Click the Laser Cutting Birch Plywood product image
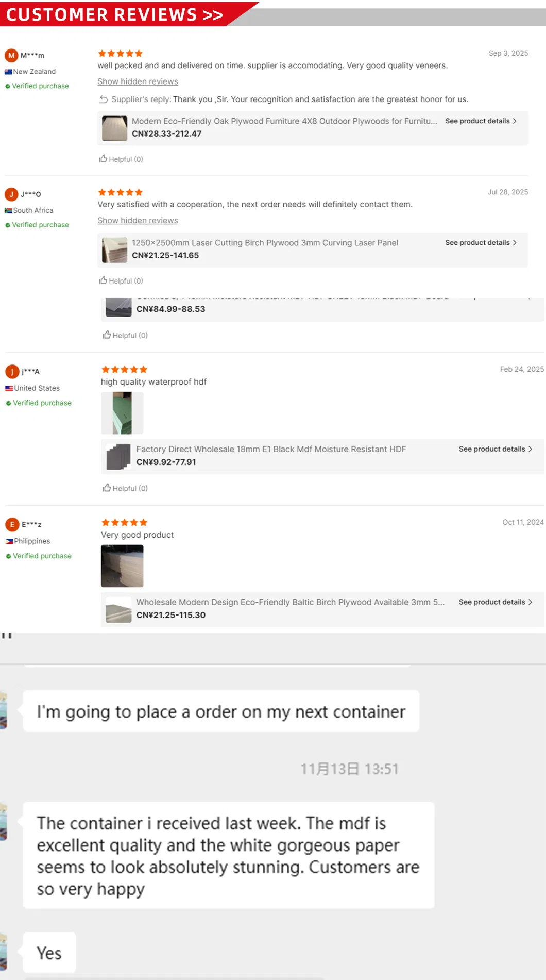Image resolution: width=546 pixels, height=980 pixels. (114, 250)
